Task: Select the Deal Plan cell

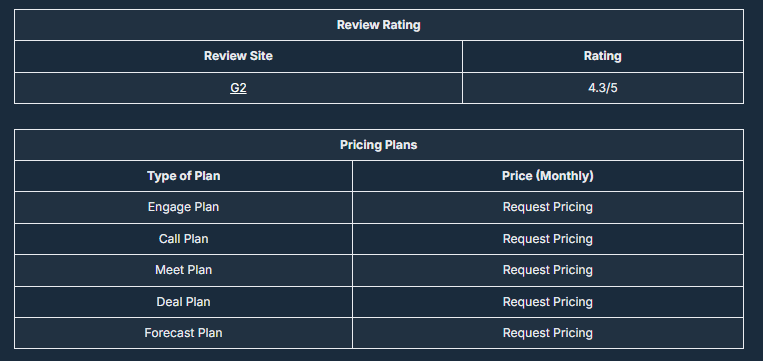Action: [183, 302]
